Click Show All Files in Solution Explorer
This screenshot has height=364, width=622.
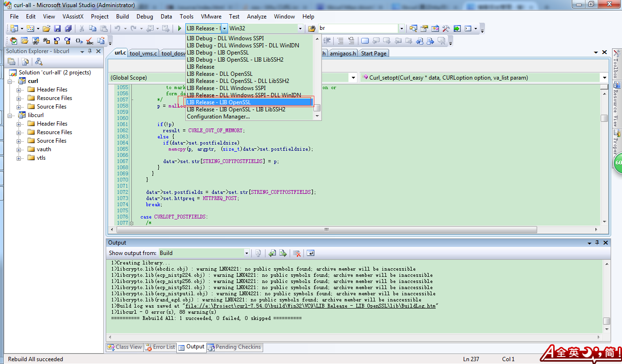pos(25,62)
